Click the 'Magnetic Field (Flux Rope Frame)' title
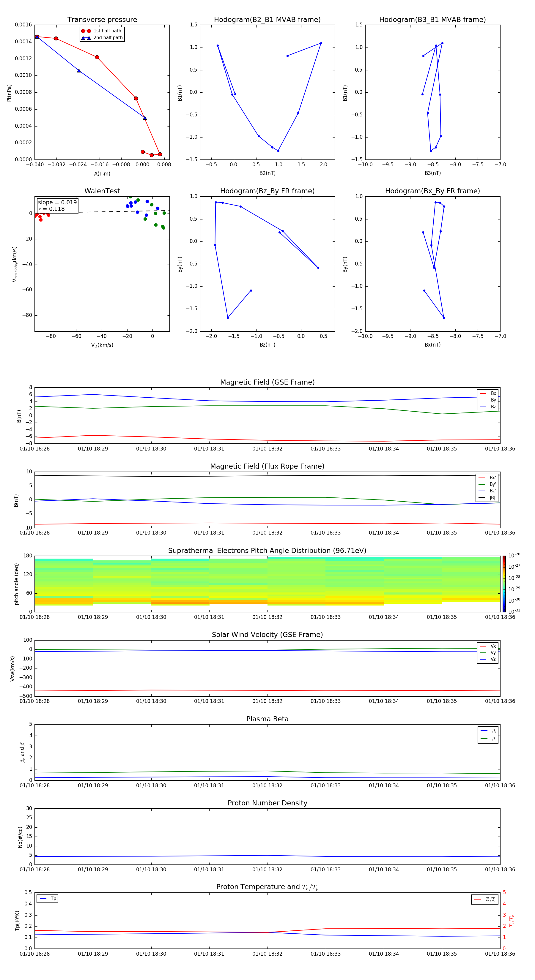535x980 pixels. pos(267,467)
